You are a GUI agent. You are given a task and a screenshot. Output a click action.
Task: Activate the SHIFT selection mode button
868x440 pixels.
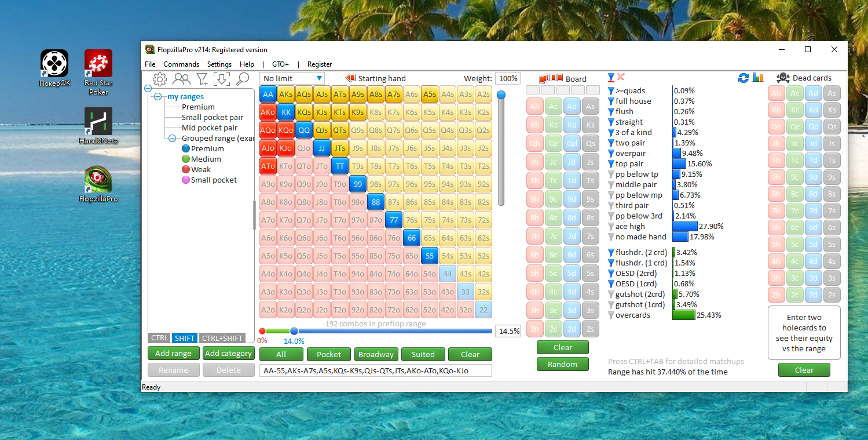185,338
